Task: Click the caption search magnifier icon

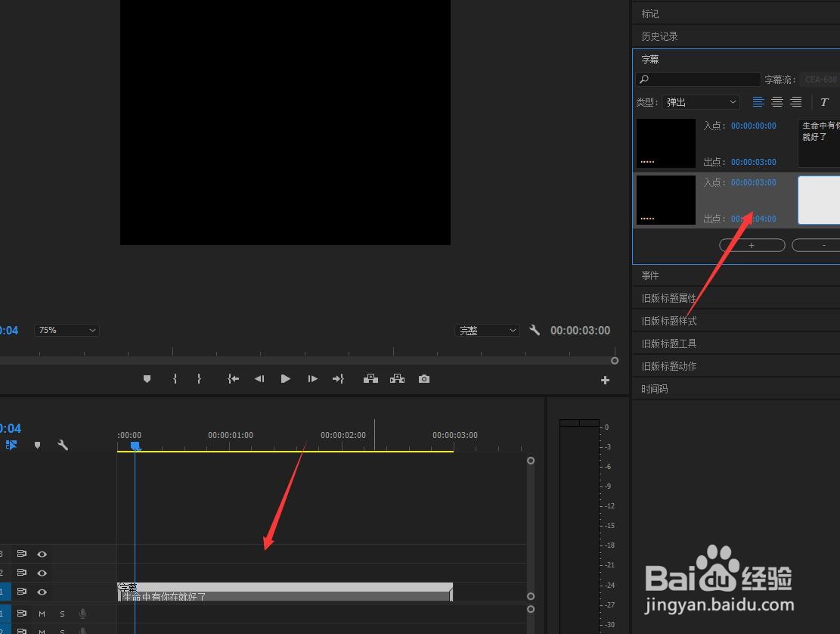Action: coord(644,79)
